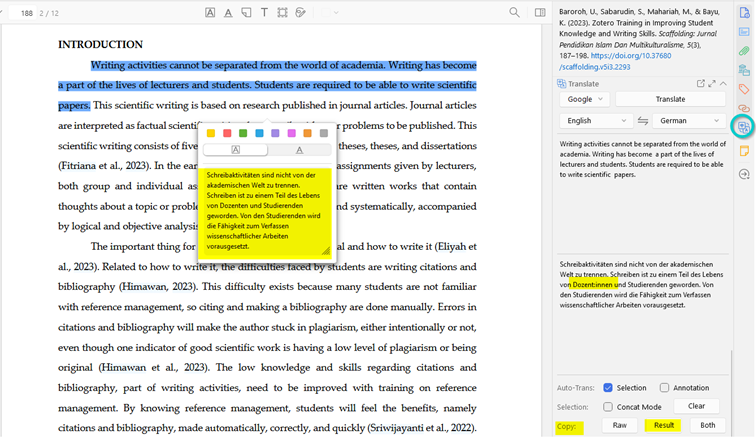Click the Clear button
The image size is (756, 439).
(696, 406)
